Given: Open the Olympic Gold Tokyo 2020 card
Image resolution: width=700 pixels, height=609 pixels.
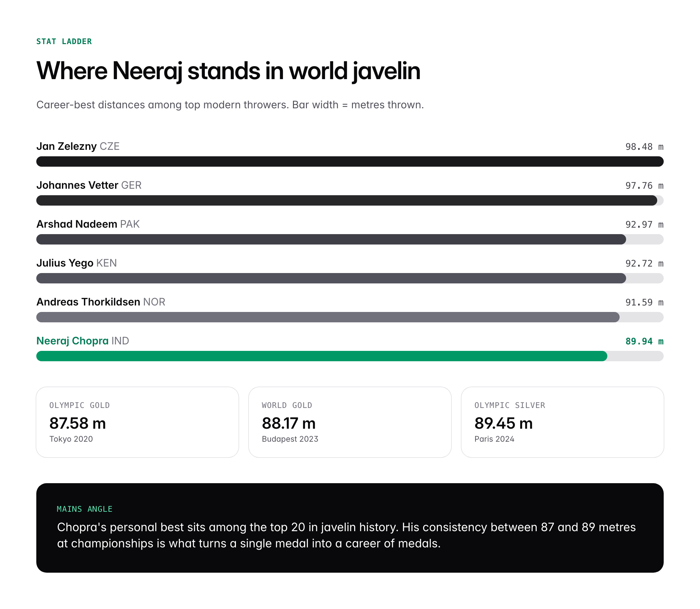Looking at the screenshot, I should pos(137,422).
